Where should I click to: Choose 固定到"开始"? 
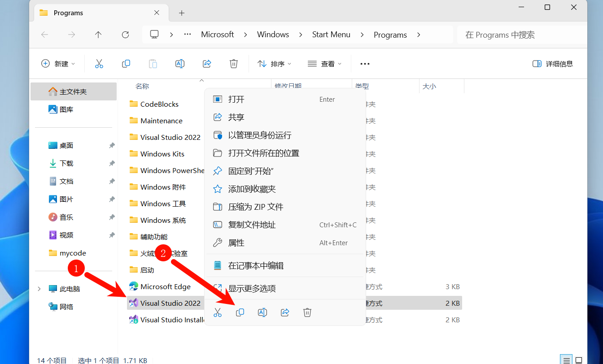[285, 171]
